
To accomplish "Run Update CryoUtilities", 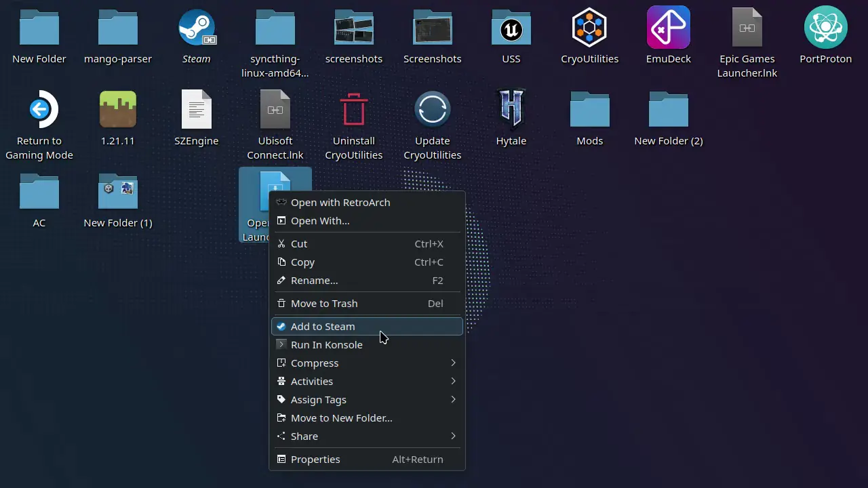I will pos(432,108).
